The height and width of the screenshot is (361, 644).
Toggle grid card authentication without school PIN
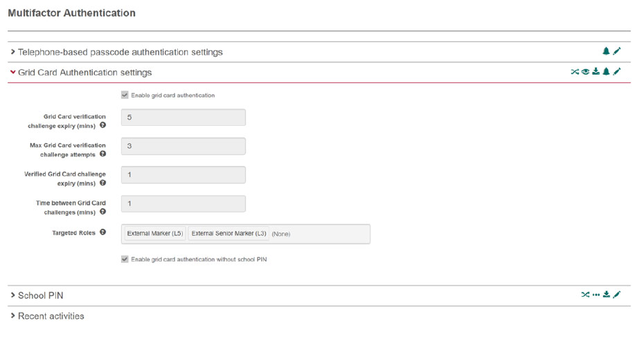click(125, 259)
